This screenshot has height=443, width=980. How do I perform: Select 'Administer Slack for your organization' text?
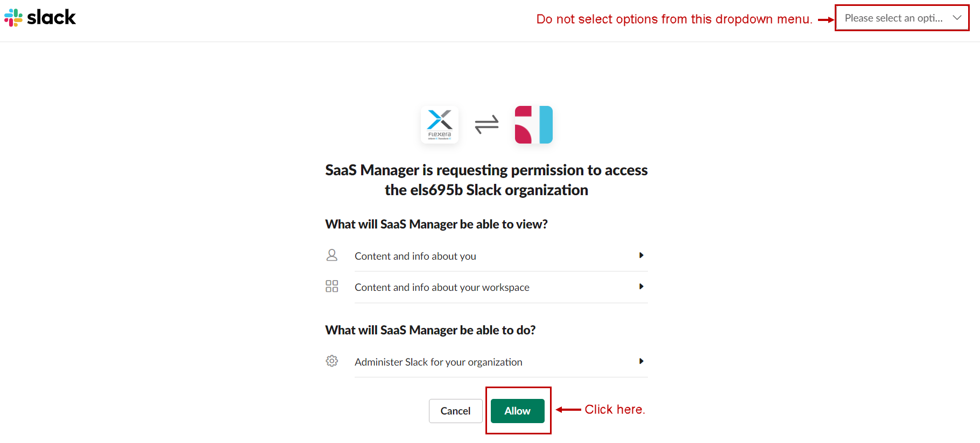pos(438,362)
